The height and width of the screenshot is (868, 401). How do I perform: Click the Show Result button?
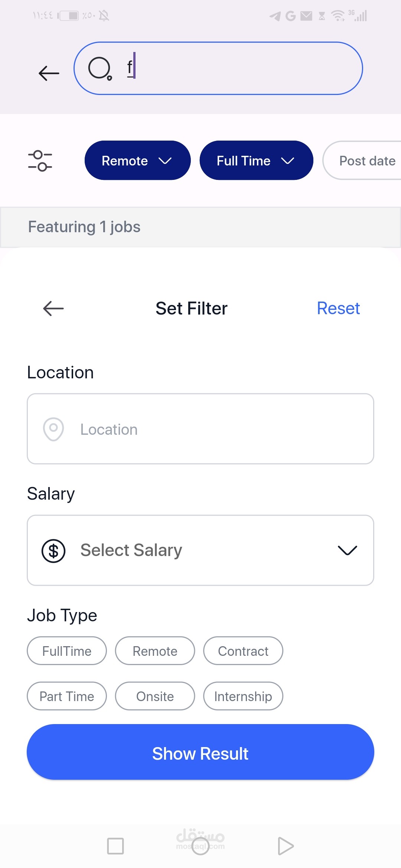tap(200, 753)
